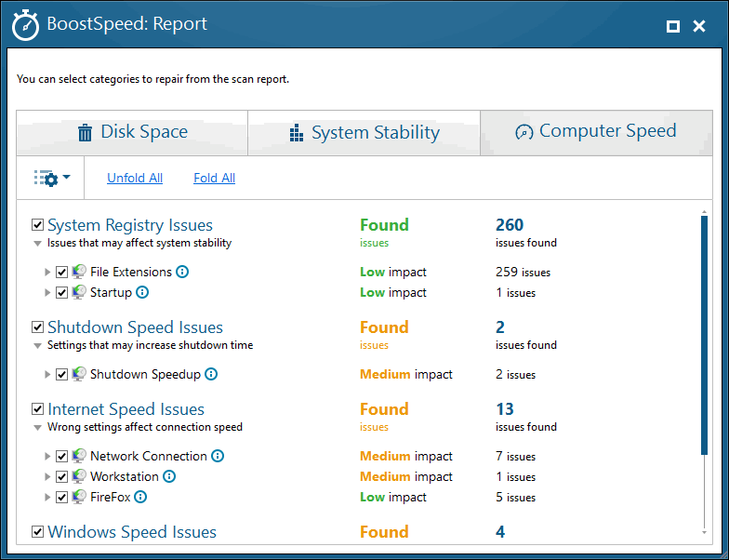Click the info icon beside FireFox
Image resolution: width=729 pixels, height=560 pixels.
tap(140, 497)
